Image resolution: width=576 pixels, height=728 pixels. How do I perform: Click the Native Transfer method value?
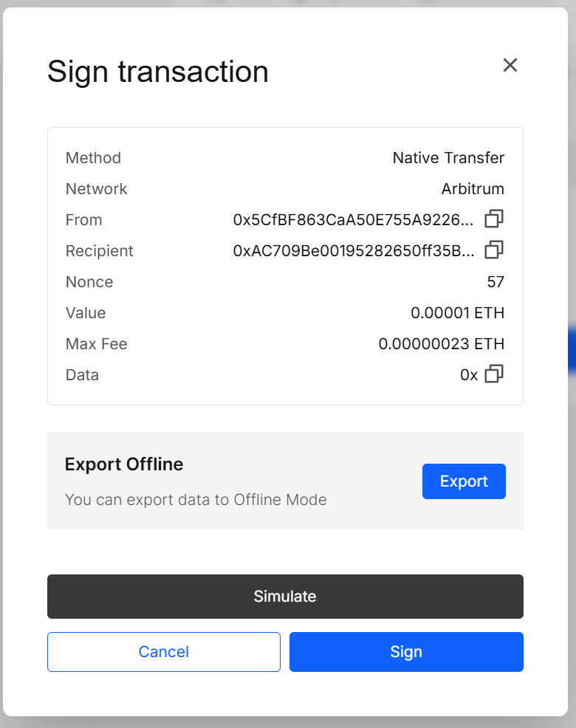(448, 157)
